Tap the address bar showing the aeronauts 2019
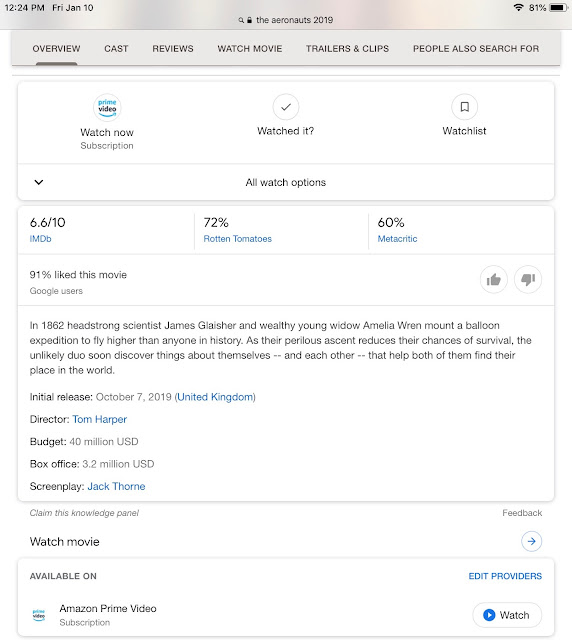 [286, 20]
